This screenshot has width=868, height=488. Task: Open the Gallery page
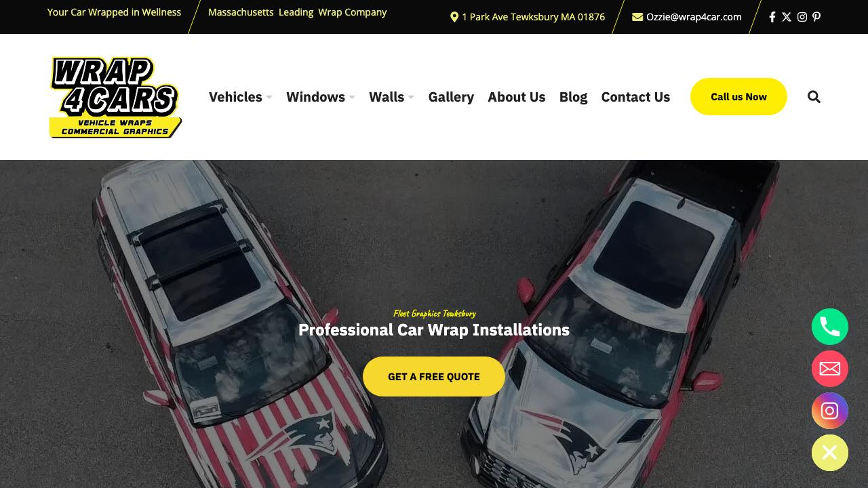(451, 97)
